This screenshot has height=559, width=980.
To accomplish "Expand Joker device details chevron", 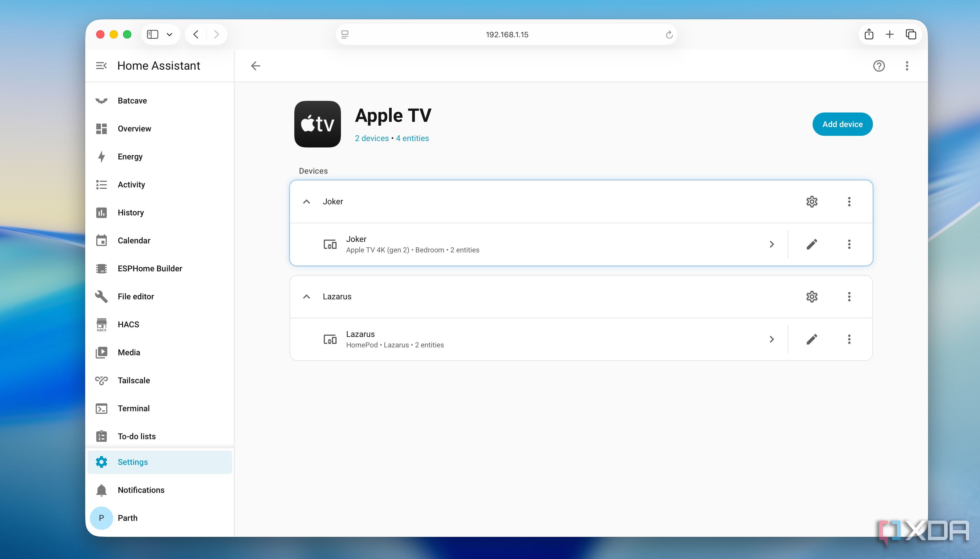I will point(771,244).
